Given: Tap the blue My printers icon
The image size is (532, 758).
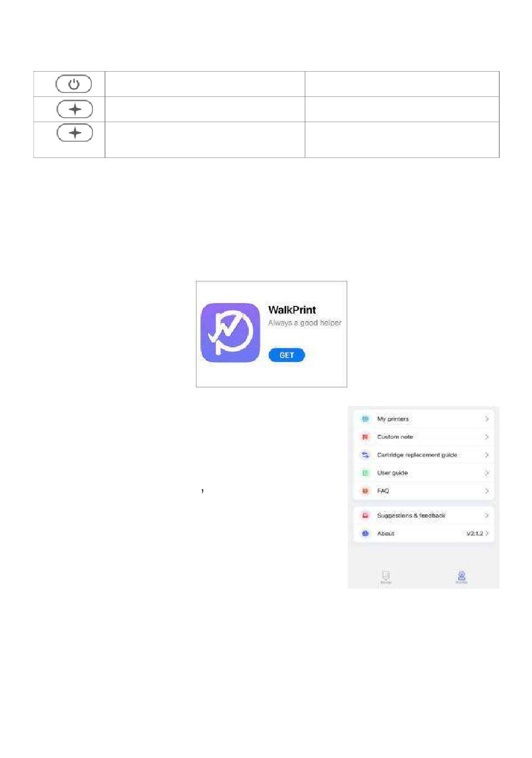Looking at the screenshot, I should [365, 419].
